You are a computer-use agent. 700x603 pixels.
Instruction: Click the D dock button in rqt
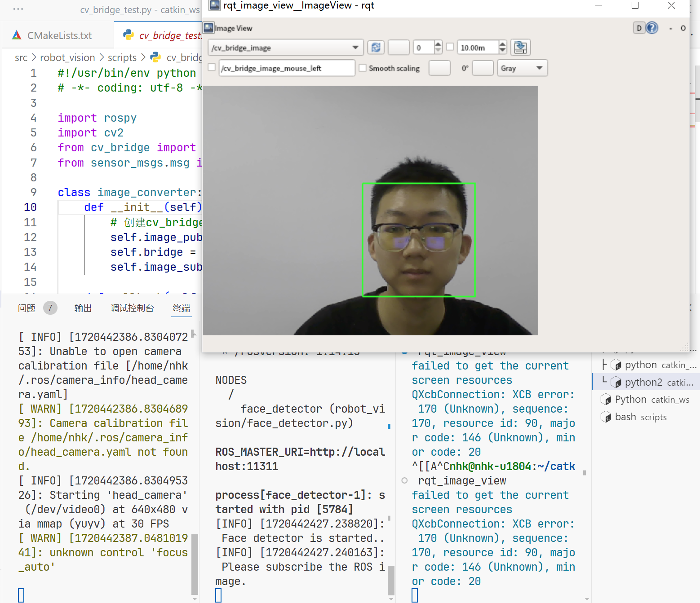tap(639, 28)
